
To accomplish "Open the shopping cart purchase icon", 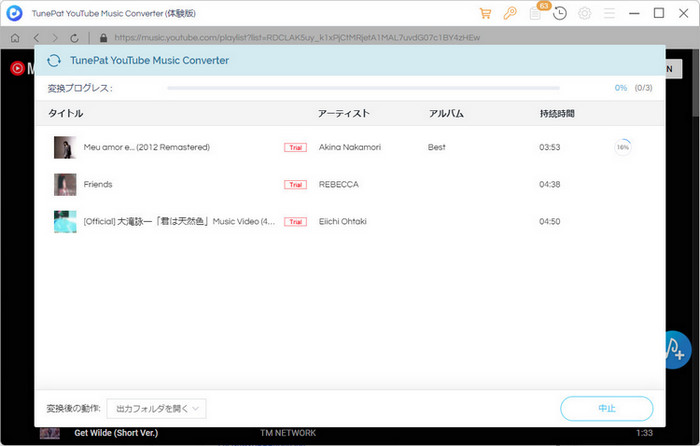I will click(x=485, y=13).
